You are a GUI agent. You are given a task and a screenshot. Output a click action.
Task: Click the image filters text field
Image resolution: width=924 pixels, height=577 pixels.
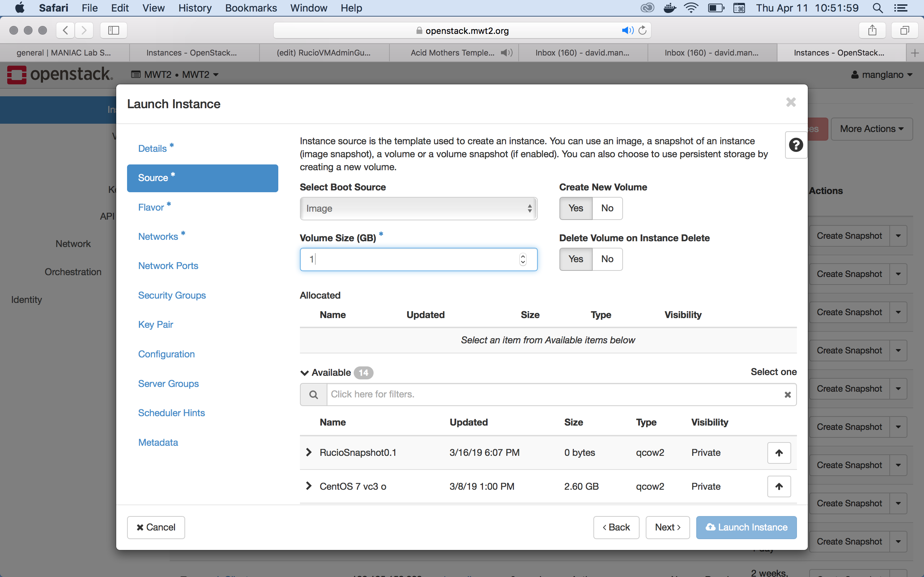(554, 395)
